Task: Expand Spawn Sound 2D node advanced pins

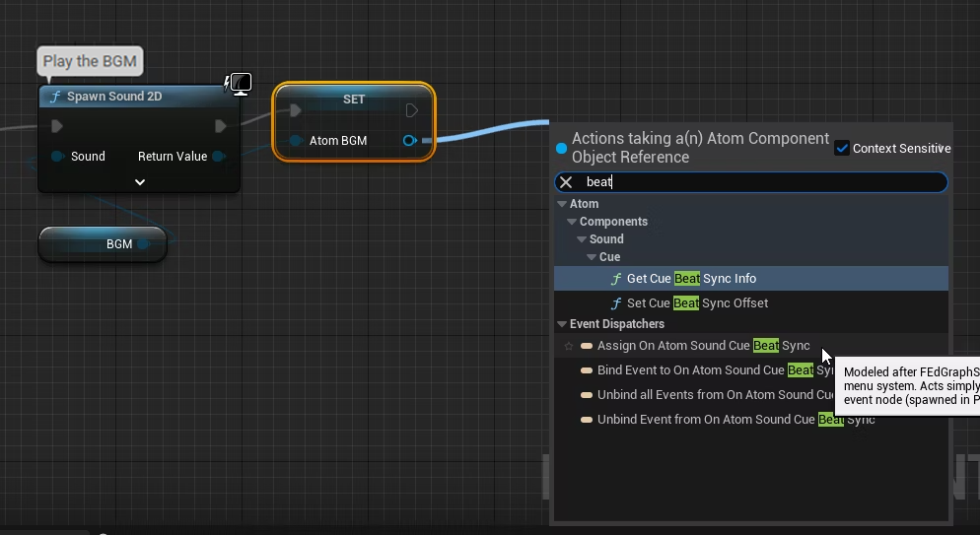Action: (139, 181)
